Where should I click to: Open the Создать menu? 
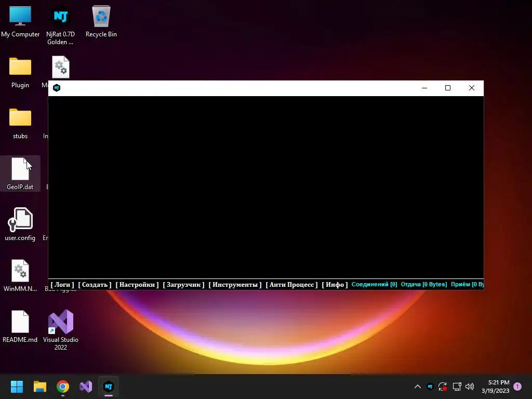(95, 285)
